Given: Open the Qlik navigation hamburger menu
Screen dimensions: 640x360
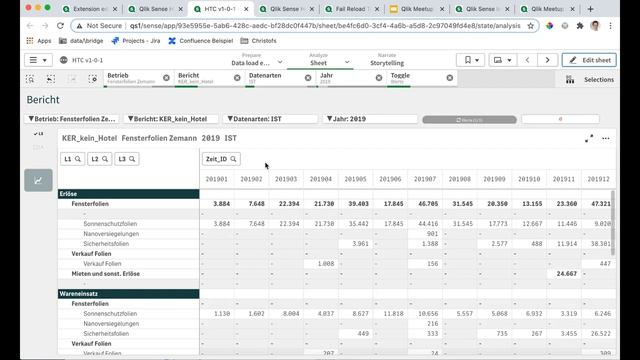Looking at the screenshot, I should click(x=38, y=60).
